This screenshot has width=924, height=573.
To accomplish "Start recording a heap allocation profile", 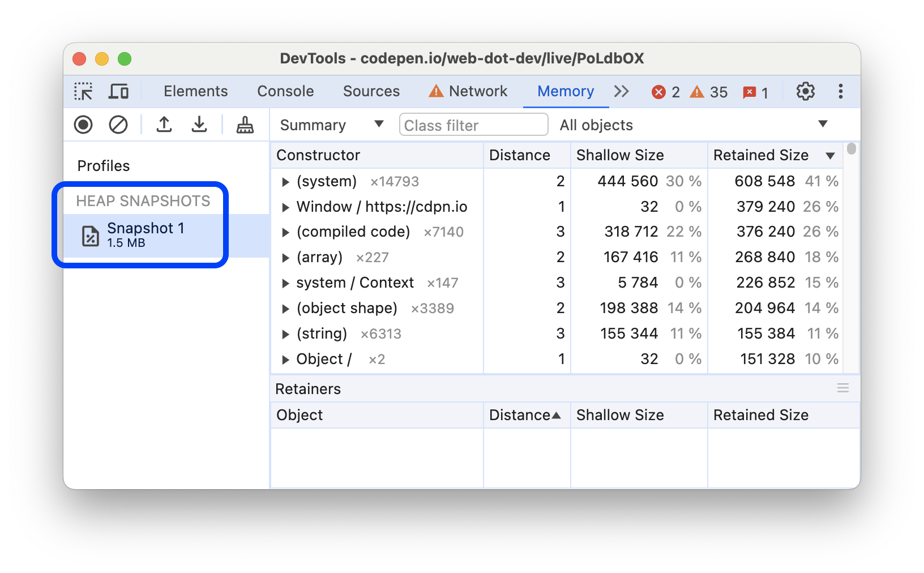I will point(83,125).
